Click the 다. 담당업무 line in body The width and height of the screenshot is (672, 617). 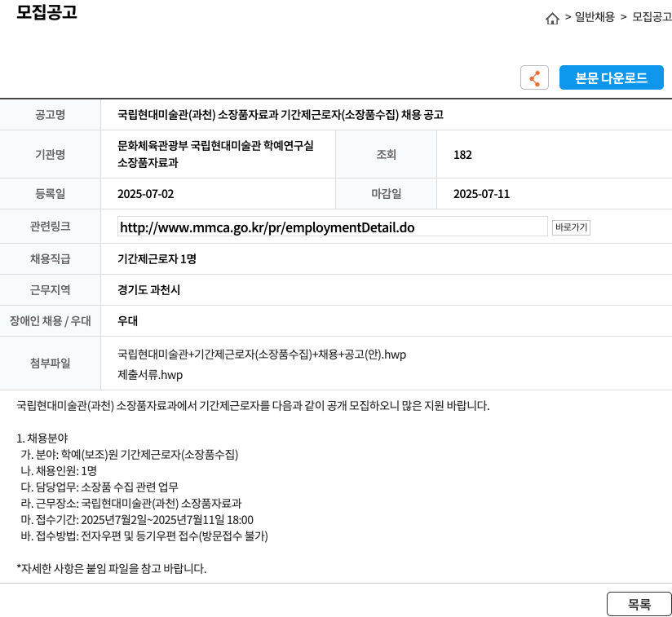click(99, 487)
